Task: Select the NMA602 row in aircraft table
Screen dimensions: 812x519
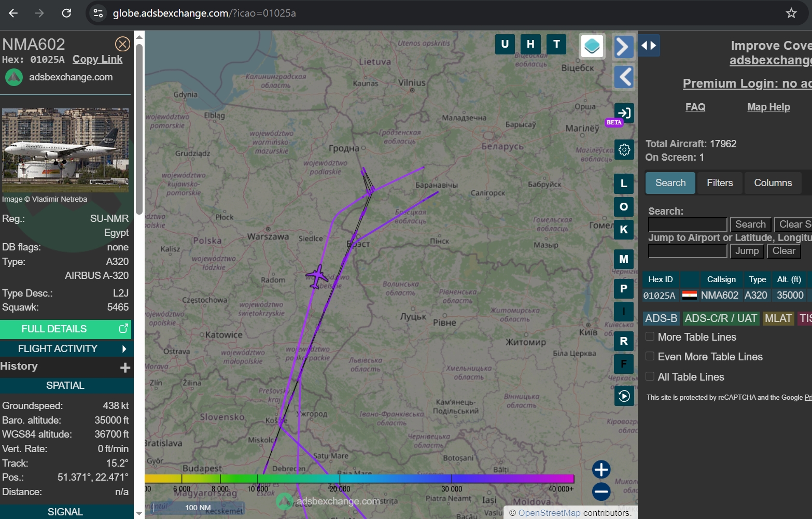Action: pos(727,296)
